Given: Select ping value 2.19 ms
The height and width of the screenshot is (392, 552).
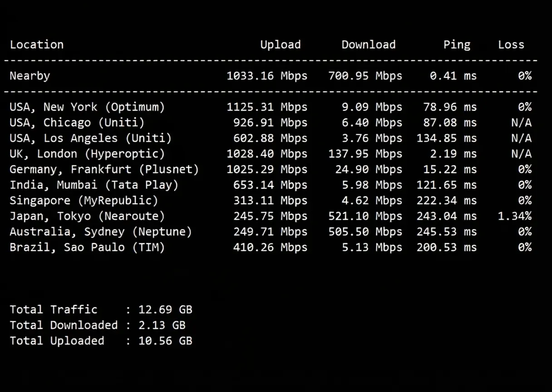Looking at the screenshot, I should click(x=453, y=154).
